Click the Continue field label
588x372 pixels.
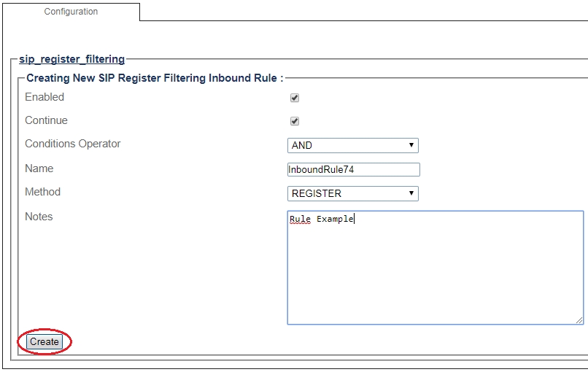click(46, 120)
